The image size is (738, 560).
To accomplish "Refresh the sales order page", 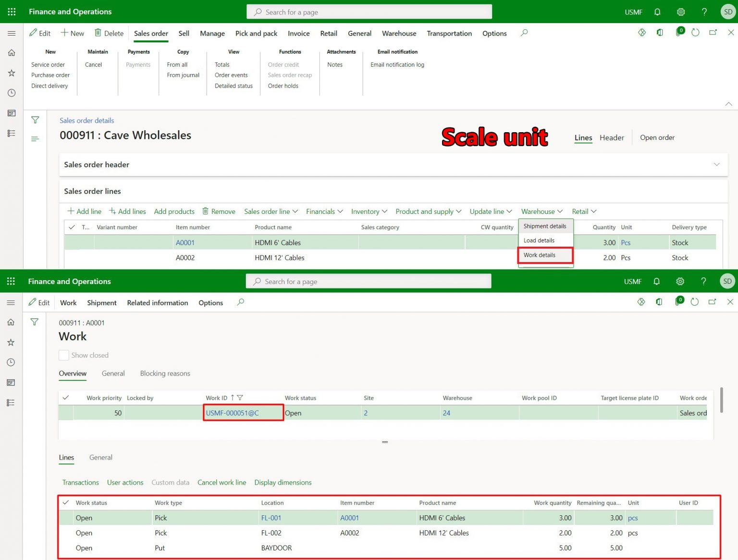I will 695,33.
